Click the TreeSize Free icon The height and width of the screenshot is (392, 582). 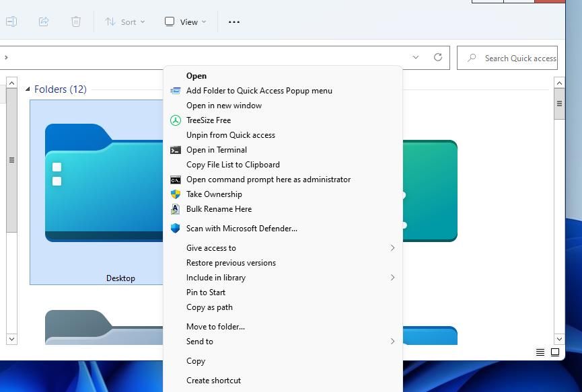[x=175, y=120]
